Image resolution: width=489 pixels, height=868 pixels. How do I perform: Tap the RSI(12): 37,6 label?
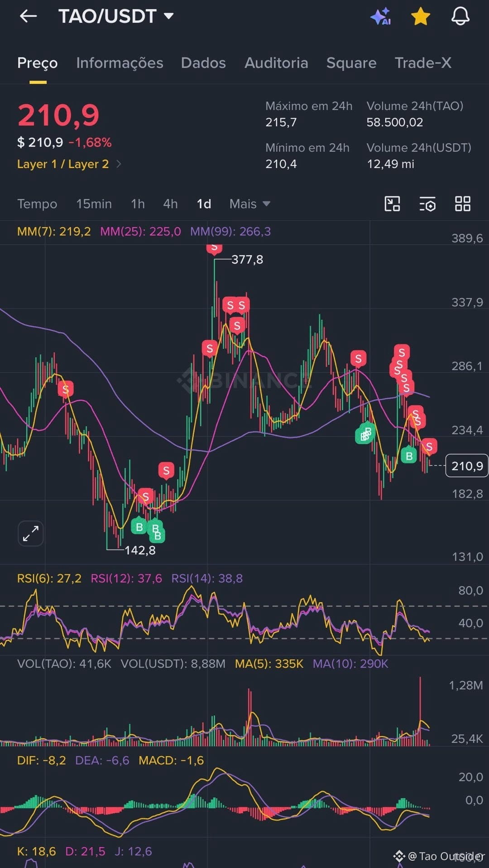126,579
